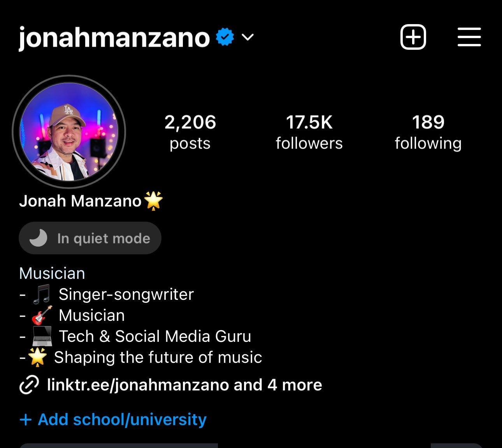Select the Musician category label
502x448 pixels.
pos(52,273)
